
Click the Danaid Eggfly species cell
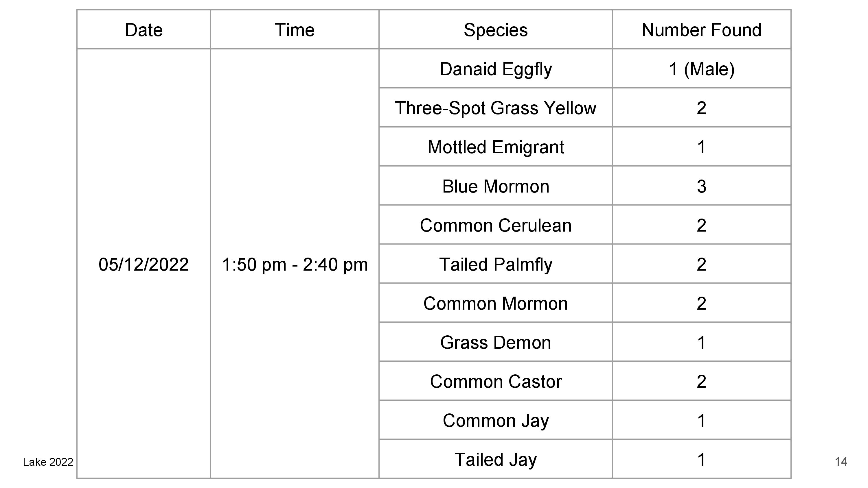[495, 69]
